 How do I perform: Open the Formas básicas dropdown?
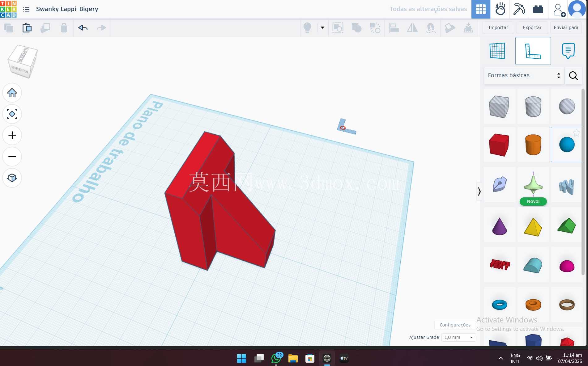tap(524, 75)
